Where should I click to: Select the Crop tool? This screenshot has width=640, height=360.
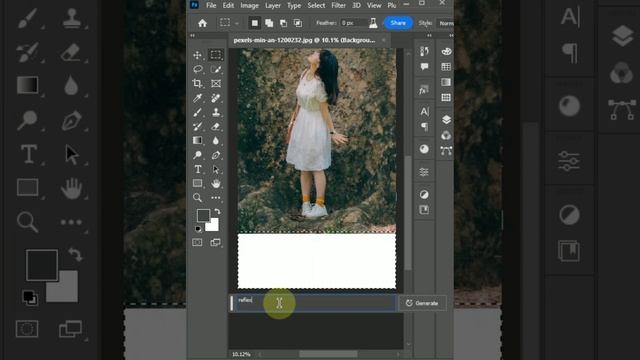point(198,83)
